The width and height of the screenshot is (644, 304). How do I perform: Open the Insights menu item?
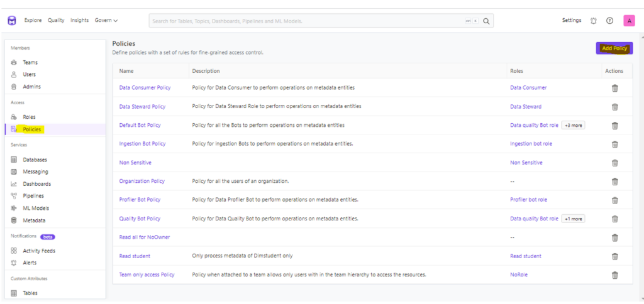click(x=79, y=21)
